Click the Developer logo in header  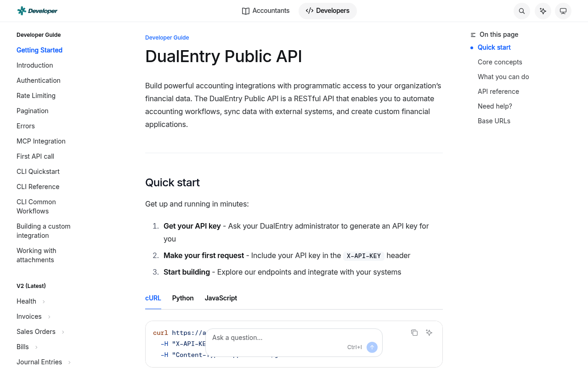pos(37,11)
